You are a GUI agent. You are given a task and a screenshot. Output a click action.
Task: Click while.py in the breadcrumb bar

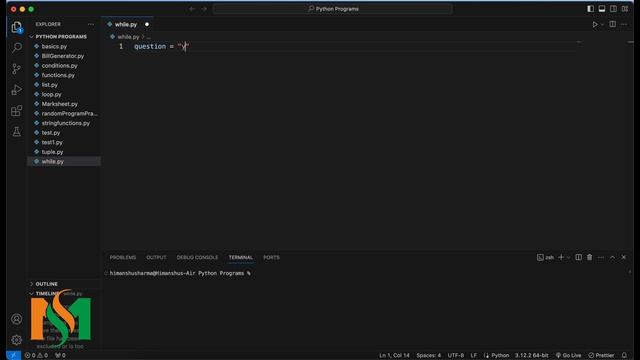point(128,37)
